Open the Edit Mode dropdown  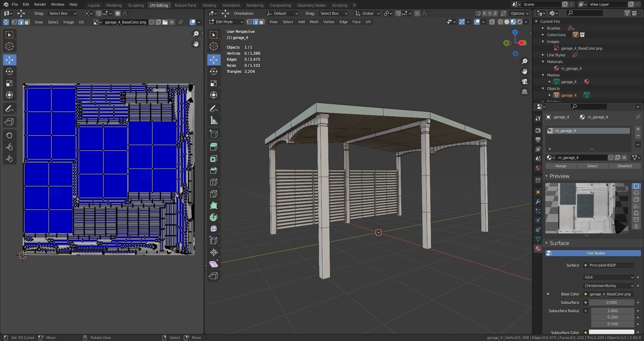(x=226, y=22)
